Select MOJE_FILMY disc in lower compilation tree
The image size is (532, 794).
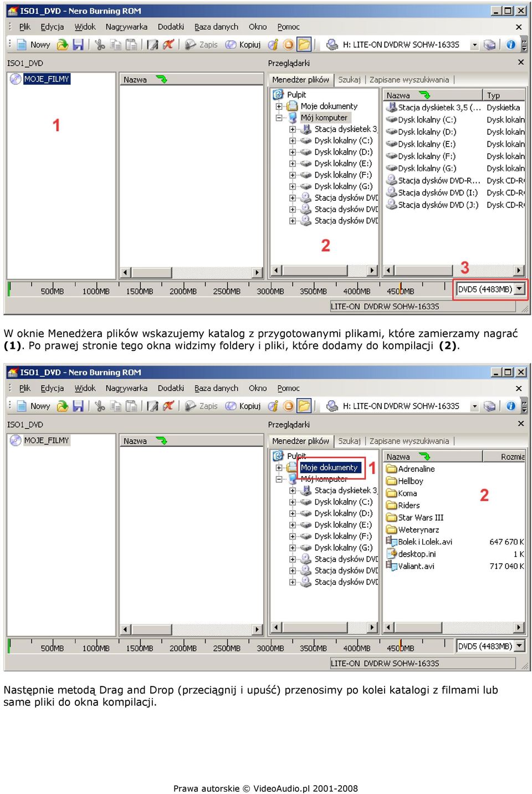[47, 441]
